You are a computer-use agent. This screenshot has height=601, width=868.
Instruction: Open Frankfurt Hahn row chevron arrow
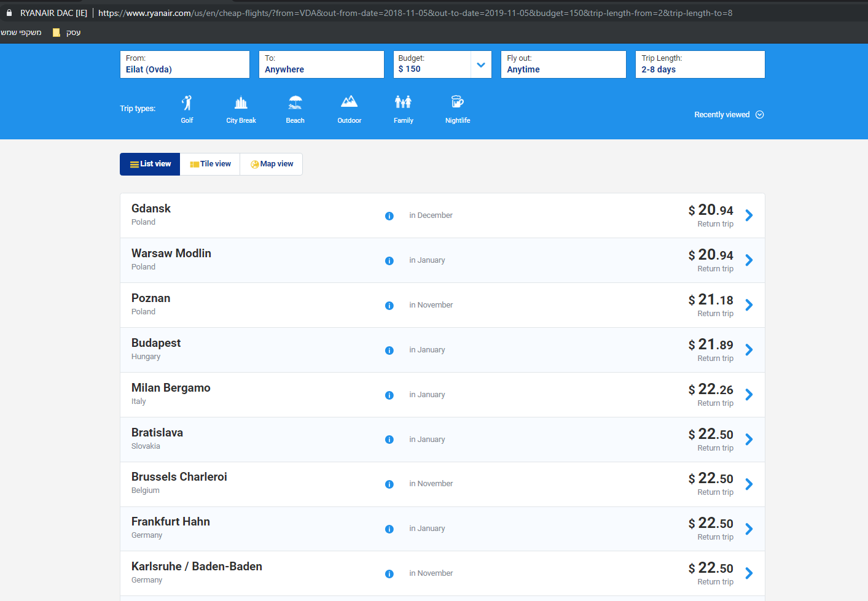coord(749,529)
